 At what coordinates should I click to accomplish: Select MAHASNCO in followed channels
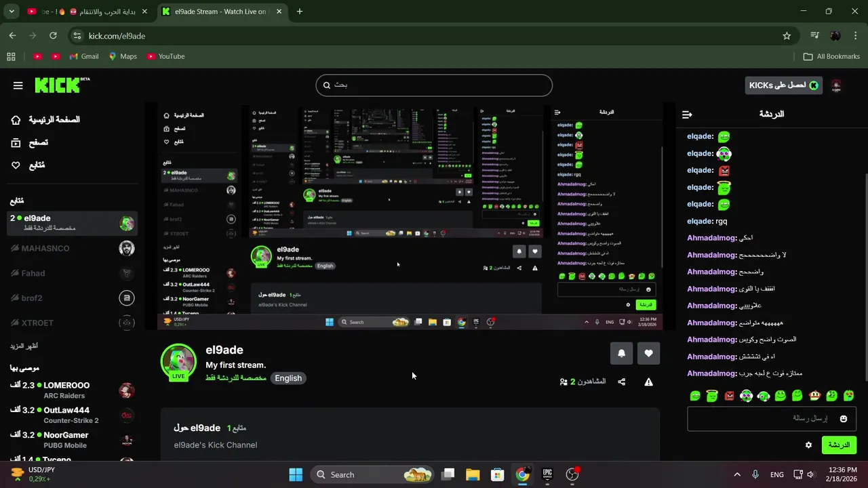click(72, 248)
